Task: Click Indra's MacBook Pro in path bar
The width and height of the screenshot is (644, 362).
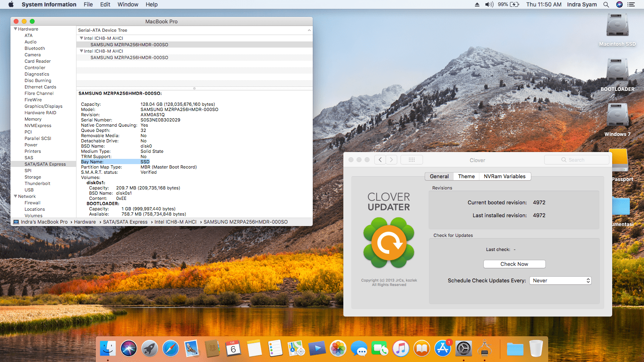Action: 44,222
